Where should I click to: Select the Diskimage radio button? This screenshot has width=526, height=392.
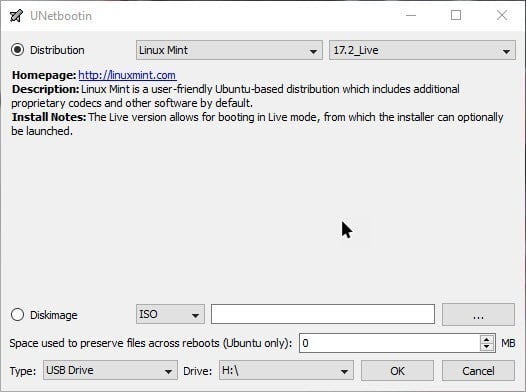tap(17, 315)
